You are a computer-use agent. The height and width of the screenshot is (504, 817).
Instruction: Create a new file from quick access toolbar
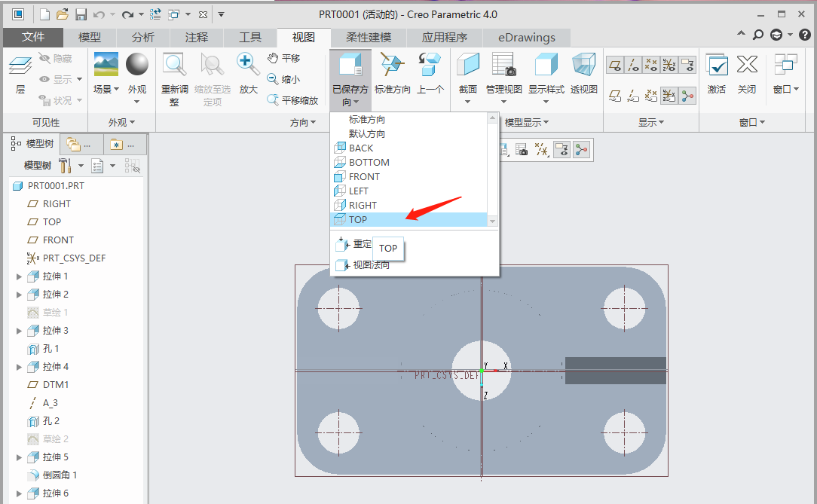[44, 14]
